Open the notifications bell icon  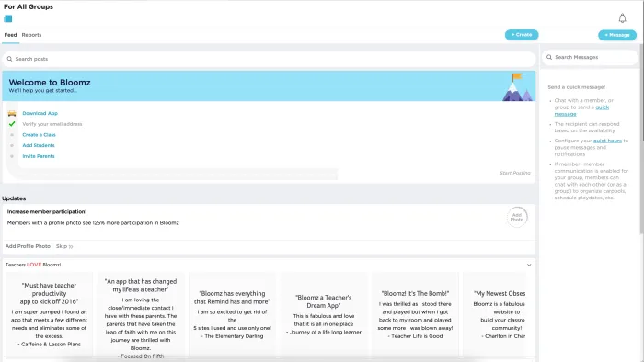click(x=622, y=18)
